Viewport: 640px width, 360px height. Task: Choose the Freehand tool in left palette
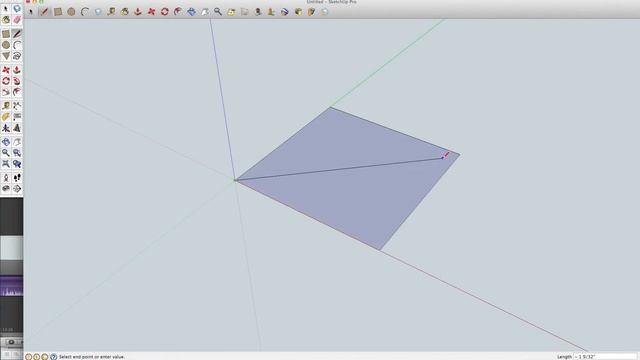[x=17, y=56]
